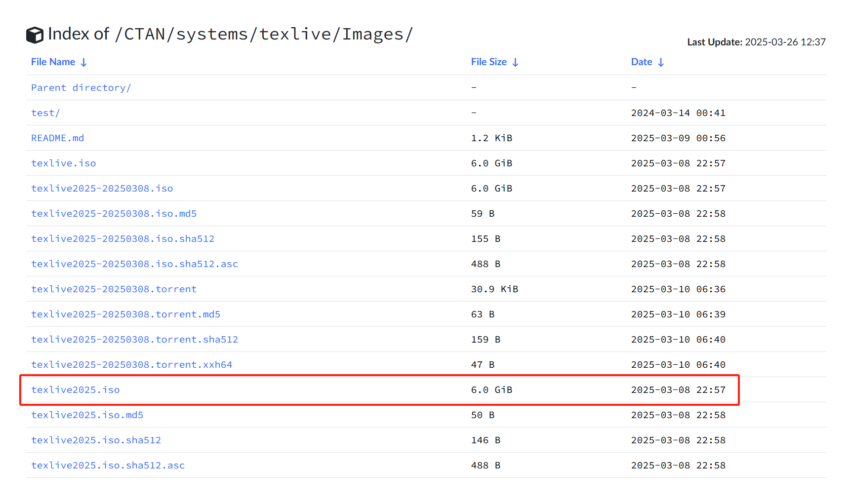849x504 pixels.
Task: Open texlive2025.iso.sha512.asc signature file
Action: pyautogui.click(x=108, y=465)
